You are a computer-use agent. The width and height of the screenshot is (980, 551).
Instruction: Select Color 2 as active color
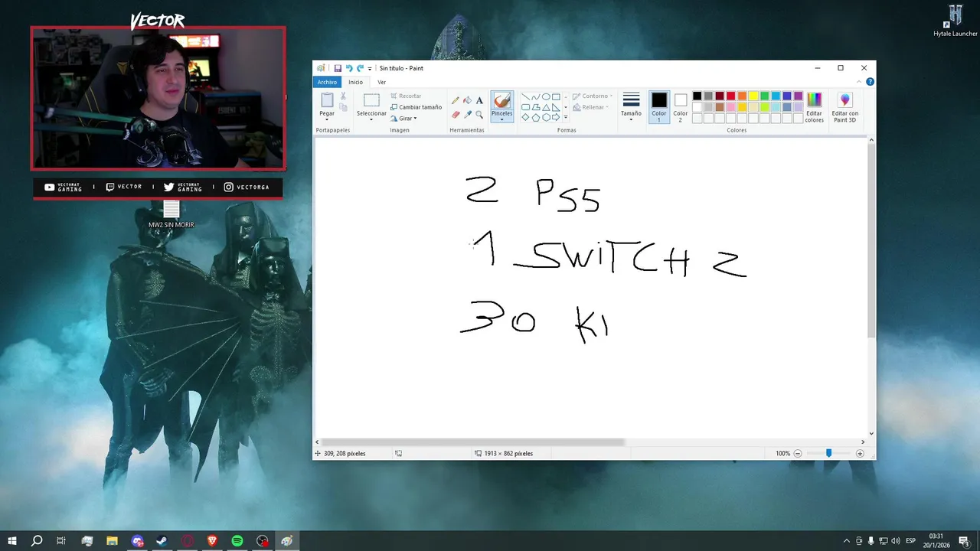pos(681,107)
